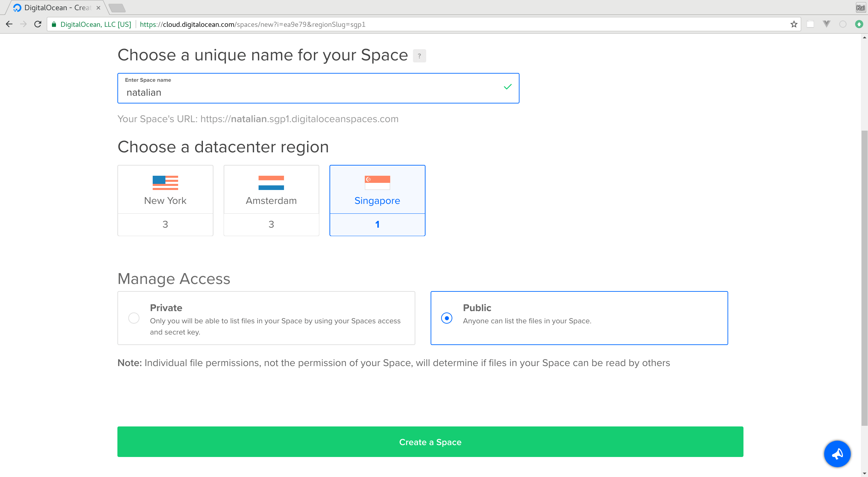The image size is (868, 477).
Task: Click the Public option description text
Action: tap(527, 321)
